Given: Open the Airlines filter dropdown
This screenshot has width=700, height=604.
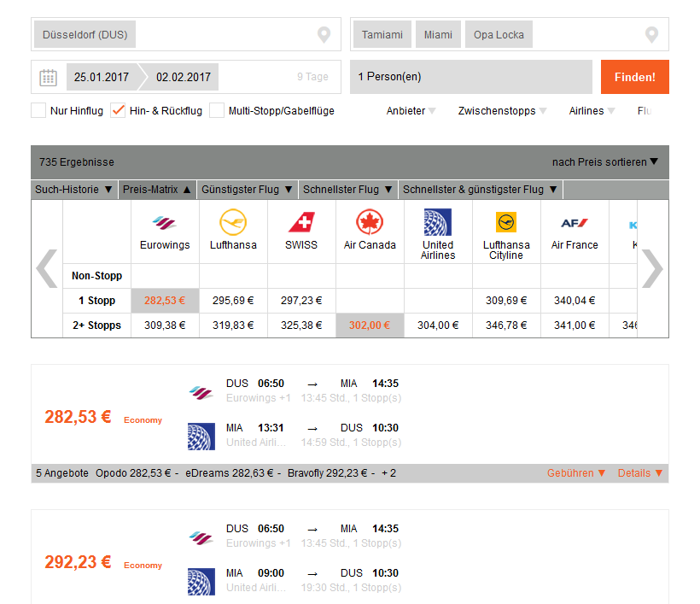Looking at the screenshot, I should tap(592, 111).
